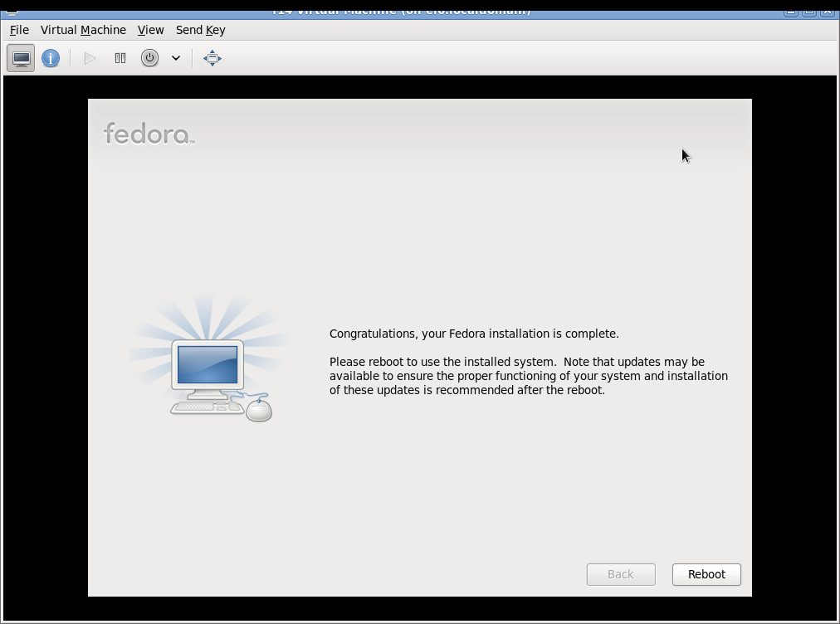Pause the virtual machine
The height and width of the screenshot is (624, 840).
coord(120,58)
